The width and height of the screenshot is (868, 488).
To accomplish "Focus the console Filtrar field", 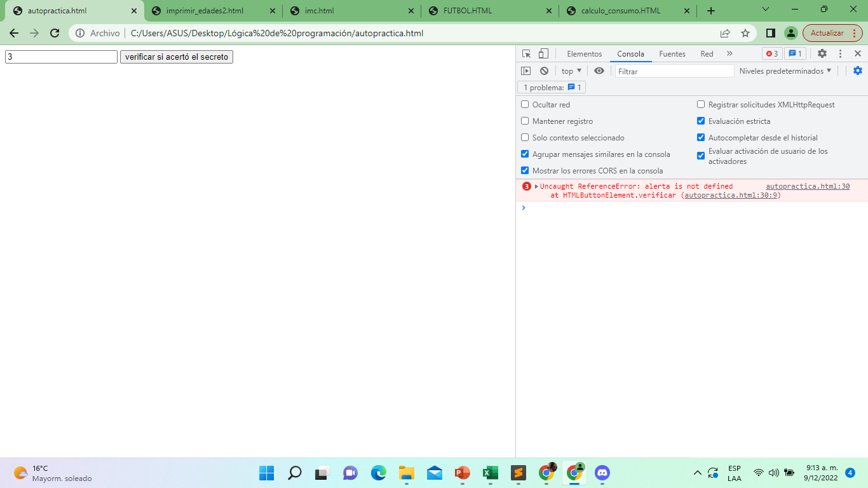I will pyautogui.click(x=674, y=71).
